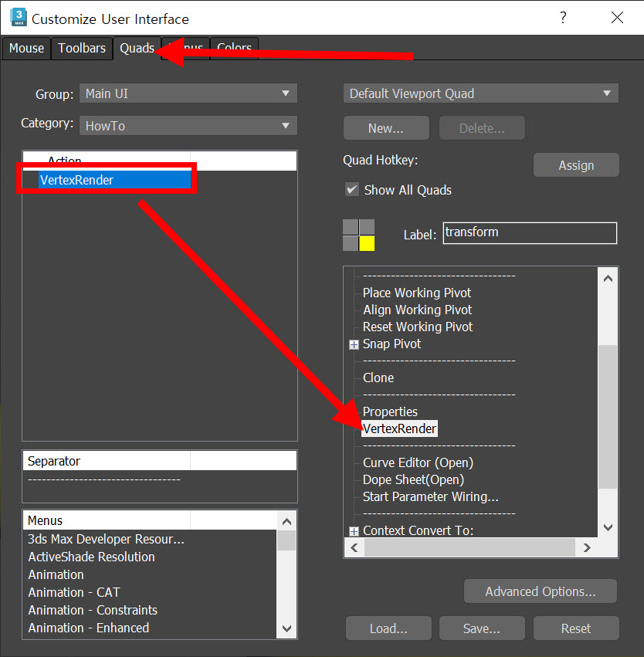Select VertexRender in the Action list
The height and width of the screenshot is (657, 644).
[x=115, y=180]
